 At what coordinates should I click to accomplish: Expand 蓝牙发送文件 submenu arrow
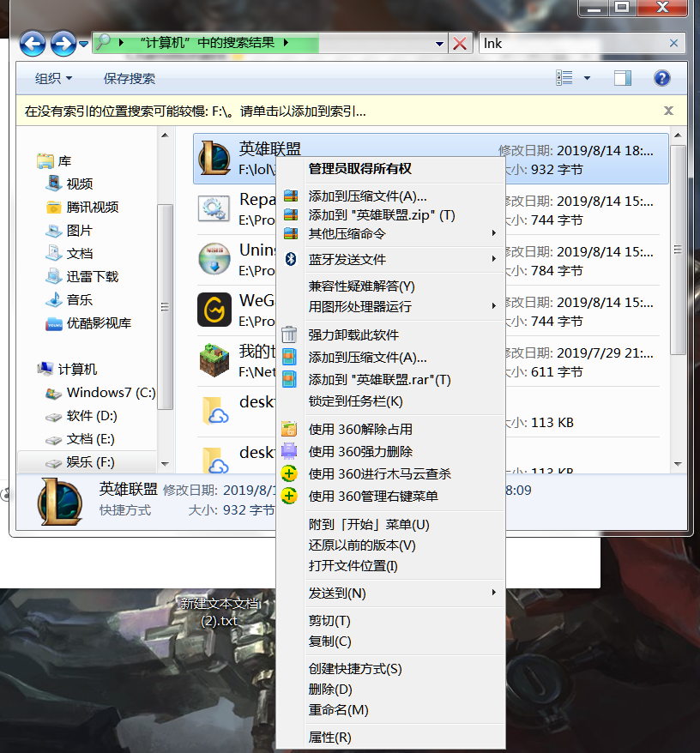click(493, 259)
